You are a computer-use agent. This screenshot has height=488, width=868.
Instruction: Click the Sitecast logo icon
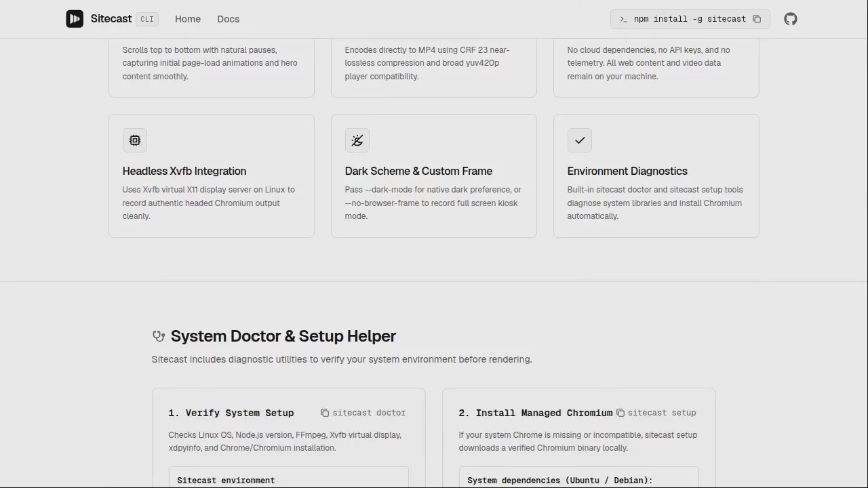click(75, 19)
